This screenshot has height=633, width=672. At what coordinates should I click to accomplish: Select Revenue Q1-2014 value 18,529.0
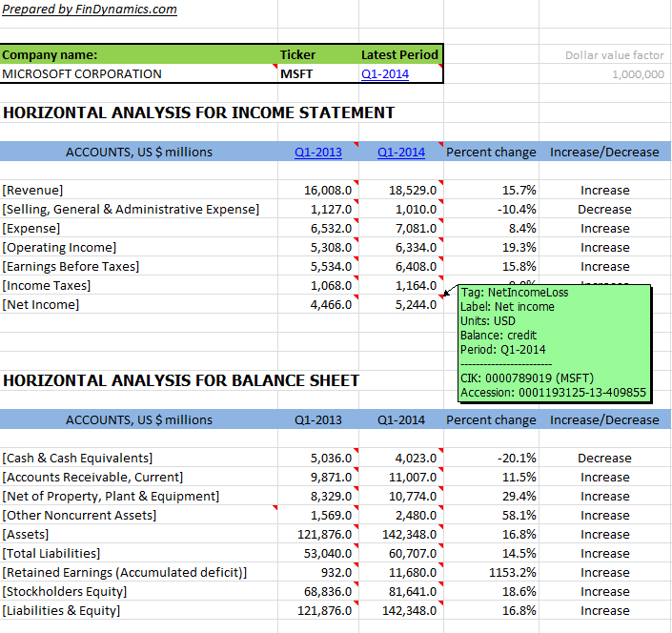click(413, 191)
